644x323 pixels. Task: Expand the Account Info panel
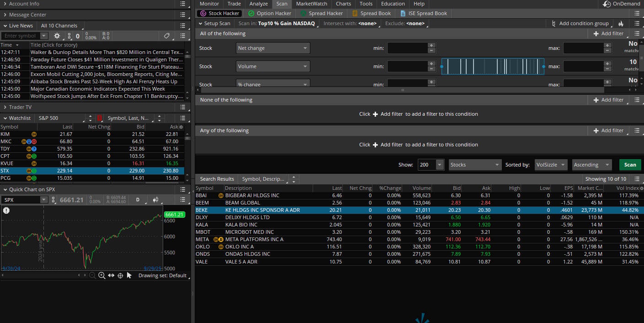coord(5,4)
